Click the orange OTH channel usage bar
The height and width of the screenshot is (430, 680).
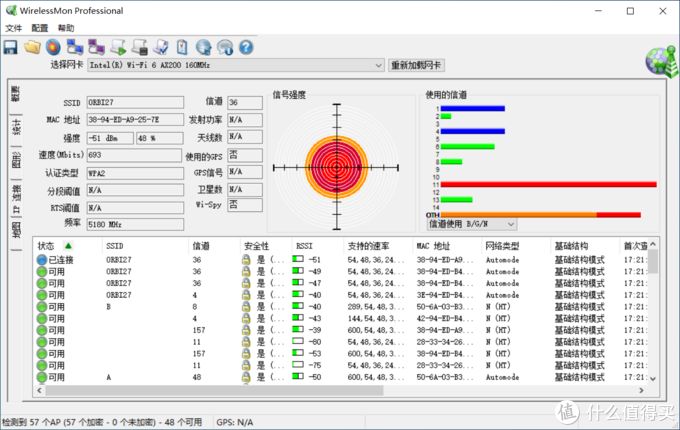coord(519,215)
